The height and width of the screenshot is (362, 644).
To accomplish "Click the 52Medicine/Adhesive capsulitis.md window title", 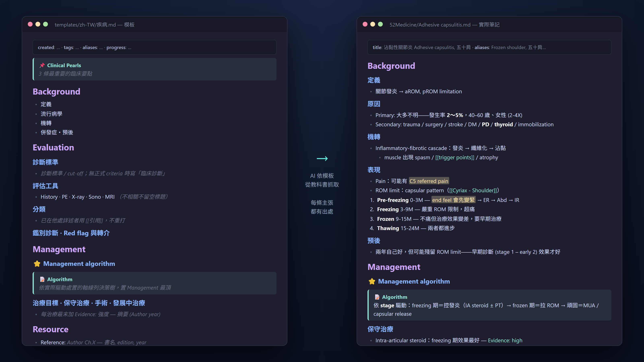I will tap(444, 25).
